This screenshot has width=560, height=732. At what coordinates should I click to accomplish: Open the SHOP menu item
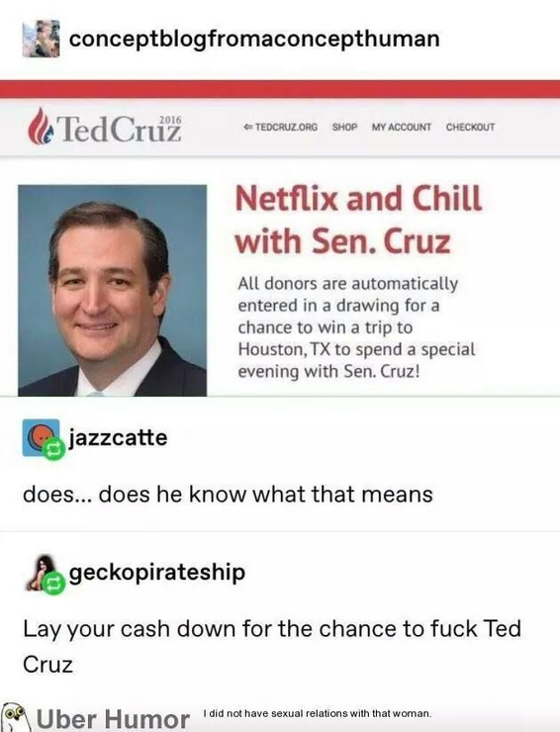pos(344,127)
